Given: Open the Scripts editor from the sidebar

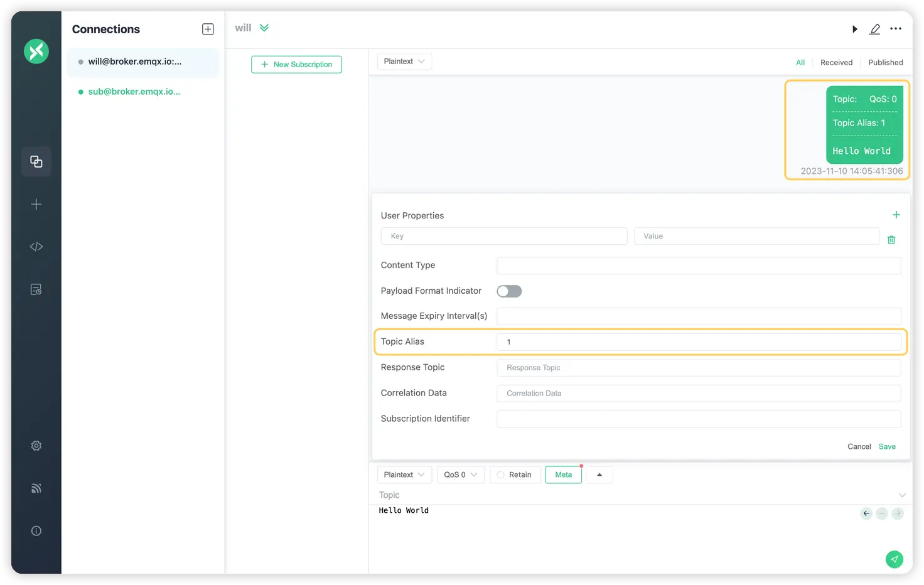Looking at the screenshot, I should click(x=36, y=246).
